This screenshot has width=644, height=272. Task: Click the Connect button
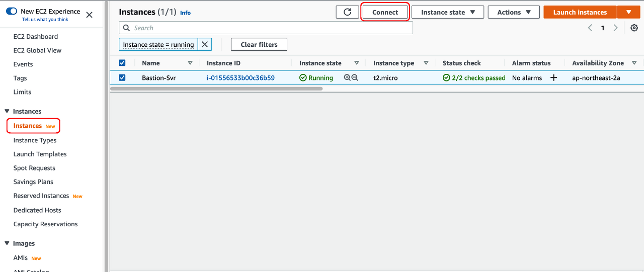pos(385,12)
